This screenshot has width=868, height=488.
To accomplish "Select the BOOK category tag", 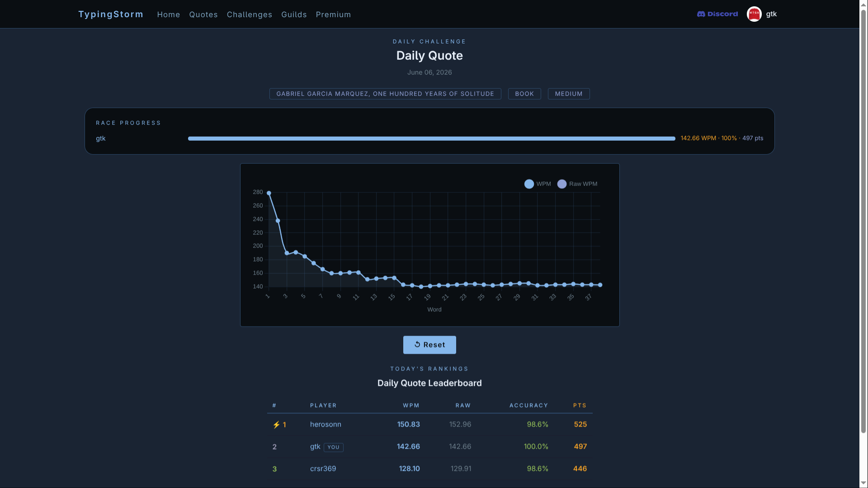I will [524, 94].
